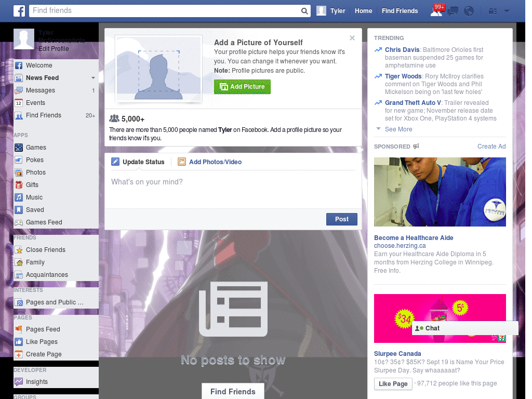This screenshot has width=532, height=399.
Task: Click the Insights chart icon
Action: [x=19, y=382]
